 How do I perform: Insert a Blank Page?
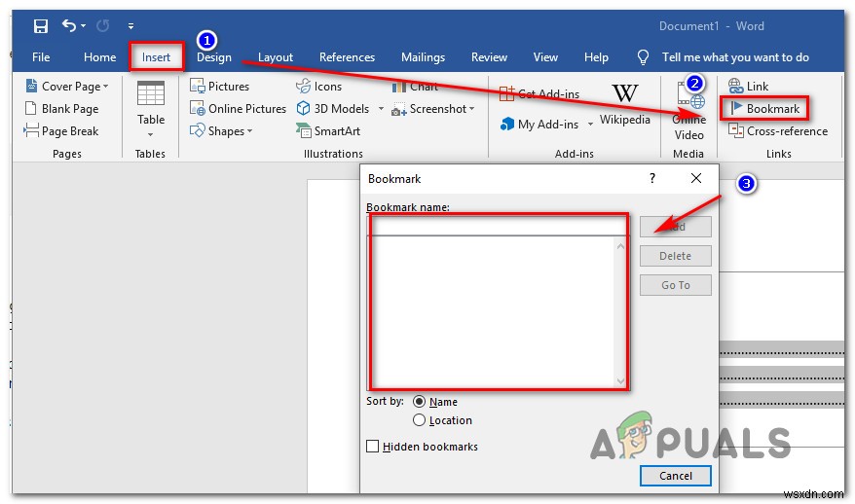pos(62,108)
